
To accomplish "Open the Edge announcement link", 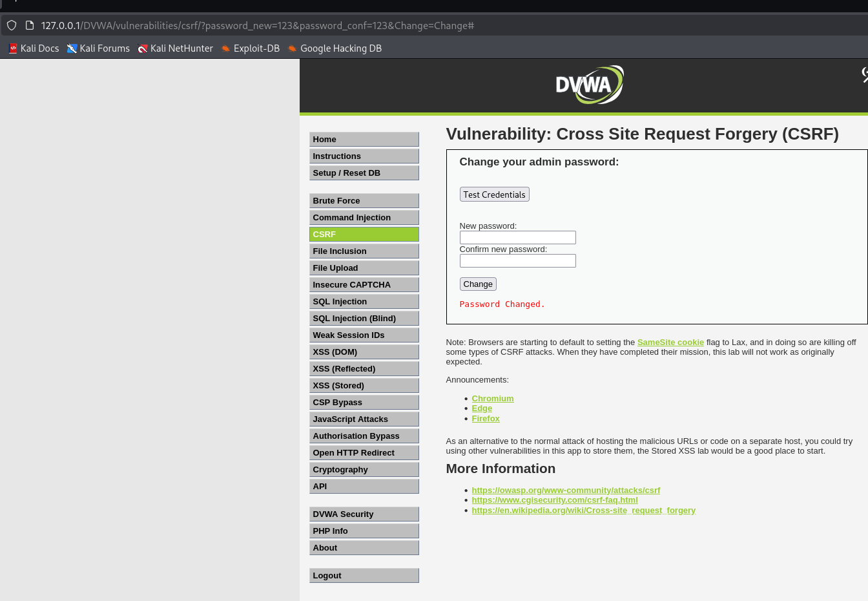I will (x=482, y=408).
